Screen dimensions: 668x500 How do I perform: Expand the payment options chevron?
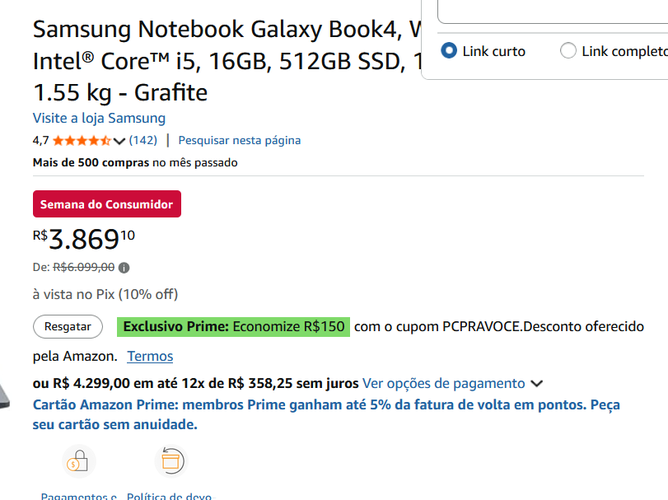(537, 384)
